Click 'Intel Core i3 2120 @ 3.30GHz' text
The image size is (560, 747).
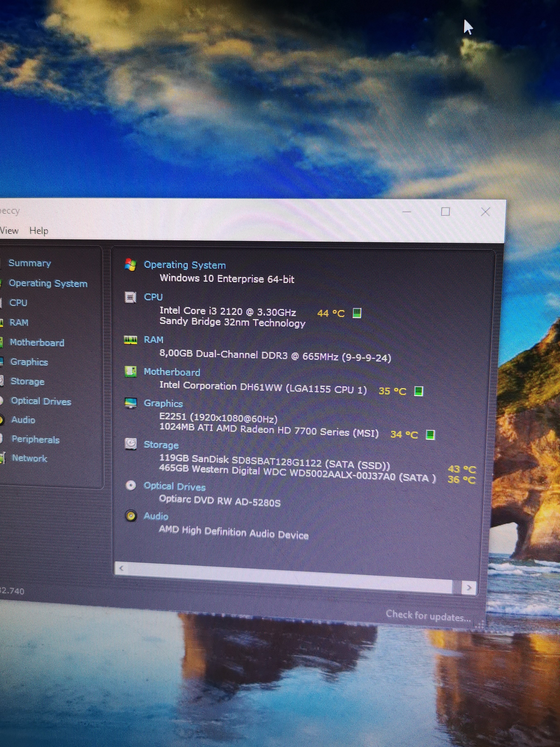click(x=228, y=311)
